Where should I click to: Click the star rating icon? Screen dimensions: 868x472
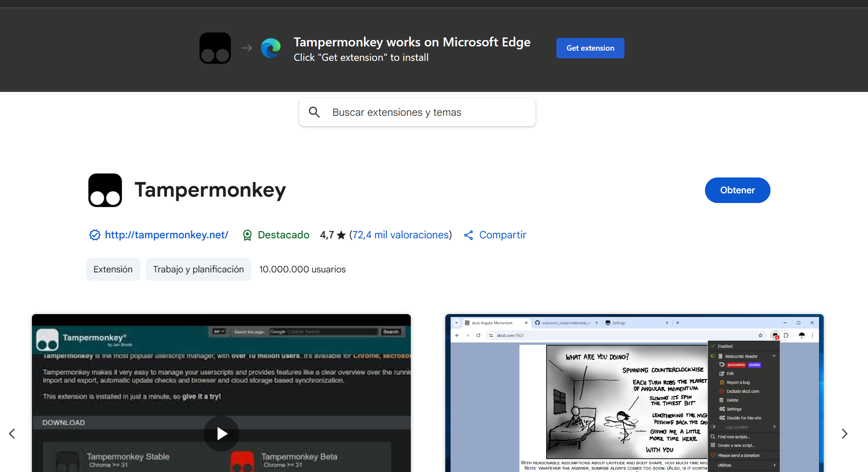pos(341,235)
